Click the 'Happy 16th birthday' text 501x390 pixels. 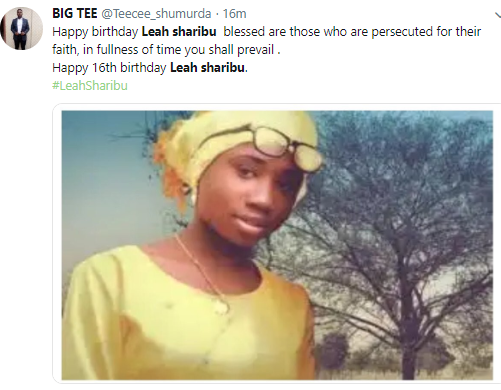coord(109,68)
